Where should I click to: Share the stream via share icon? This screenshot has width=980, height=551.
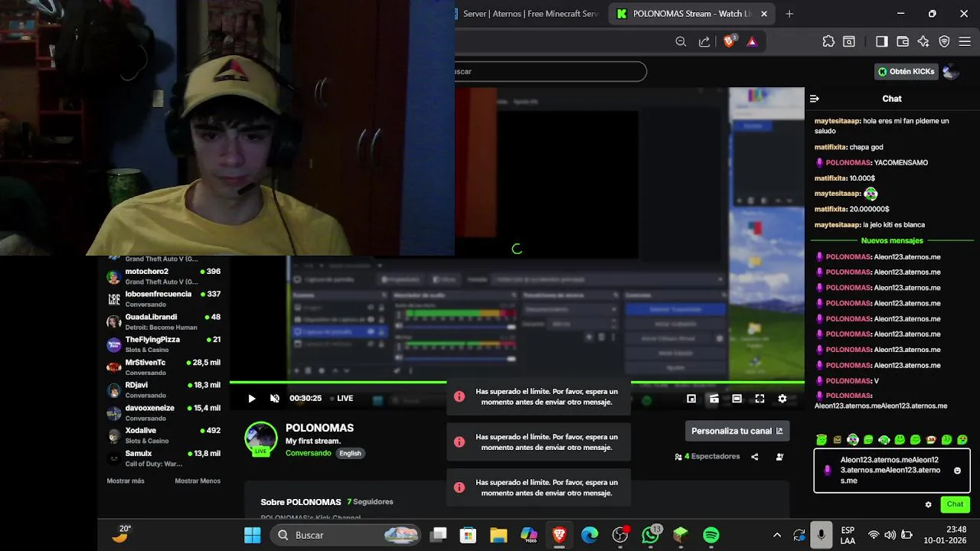[x=755, y=457]
